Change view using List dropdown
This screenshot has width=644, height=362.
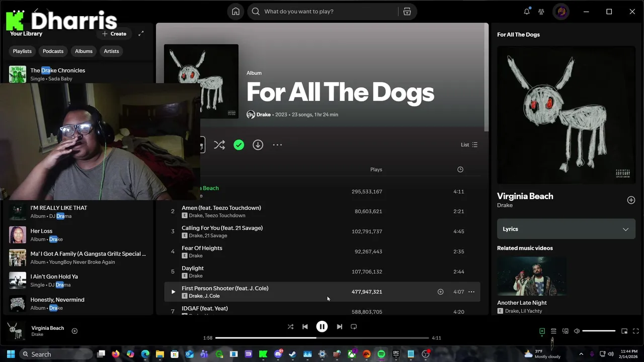coord(469,145)
